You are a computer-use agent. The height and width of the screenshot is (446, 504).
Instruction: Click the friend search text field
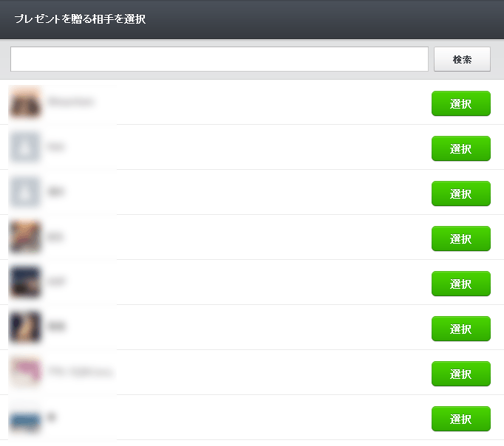pos(219,59)
